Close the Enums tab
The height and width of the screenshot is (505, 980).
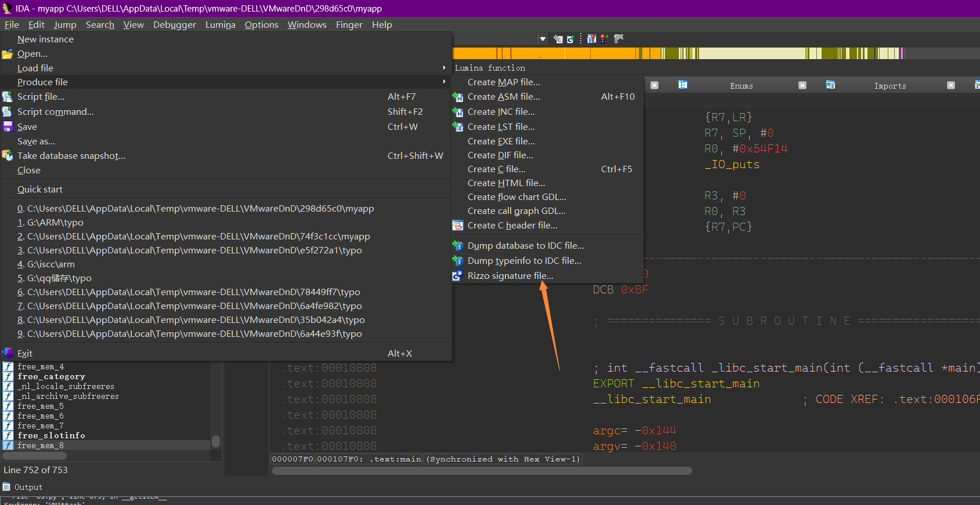click(802, 85)
